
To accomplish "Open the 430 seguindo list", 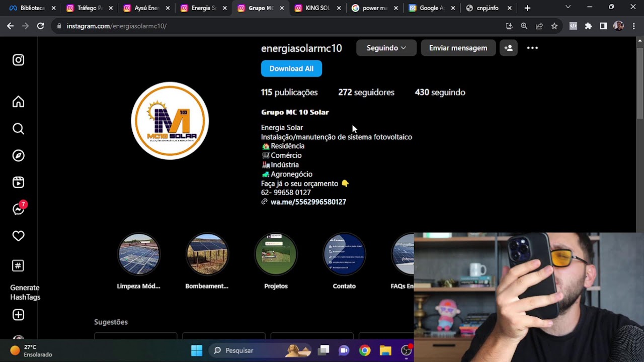I will [440, 92].
